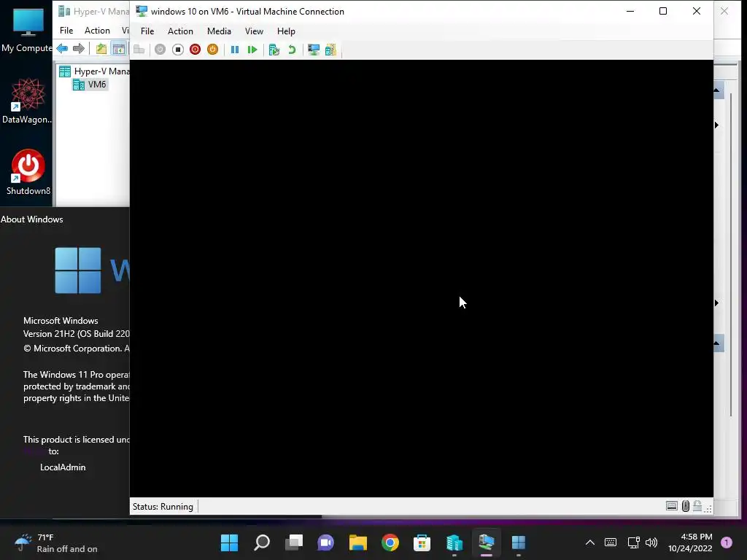Screen dimensions: 747x560
Task: Toggle the Enhanced Session monitor icon
Action: [x=314, y=50]
